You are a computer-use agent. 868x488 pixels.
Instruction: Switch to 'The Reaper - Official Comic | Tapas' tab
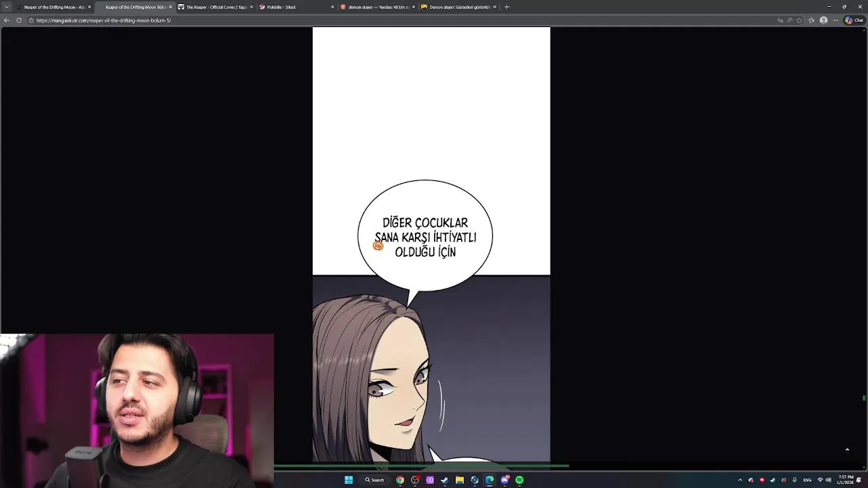pos(216,7)
